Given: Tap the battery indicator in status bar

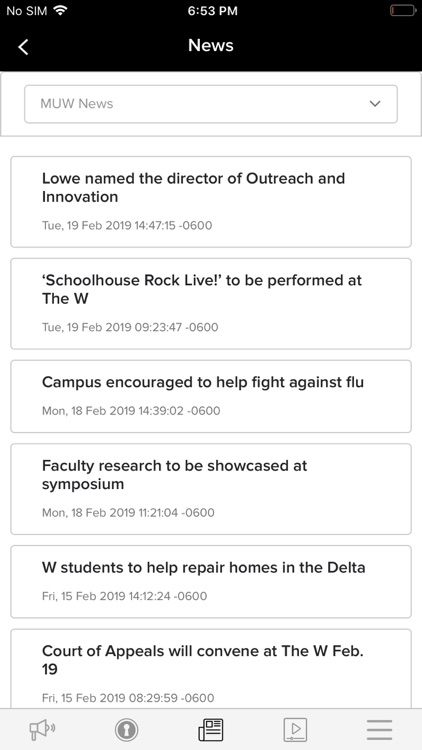Looking at the screenshot, I should [402, 11].
